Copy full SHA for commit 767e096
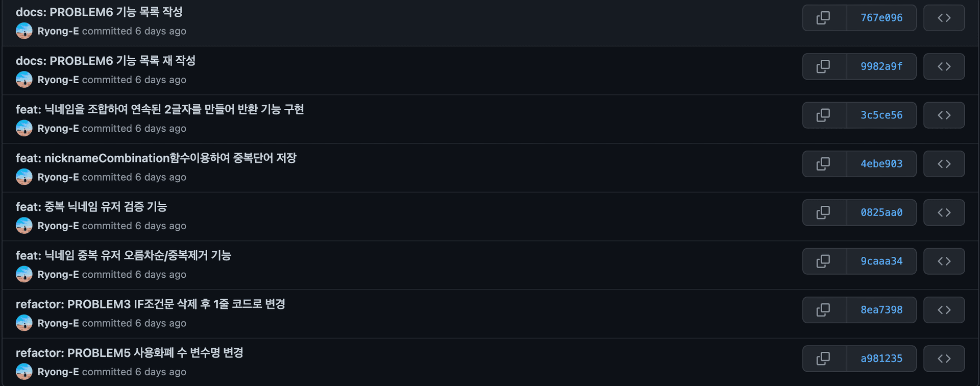The width and height of the screenshot is (980, 386). click(823, 18)
